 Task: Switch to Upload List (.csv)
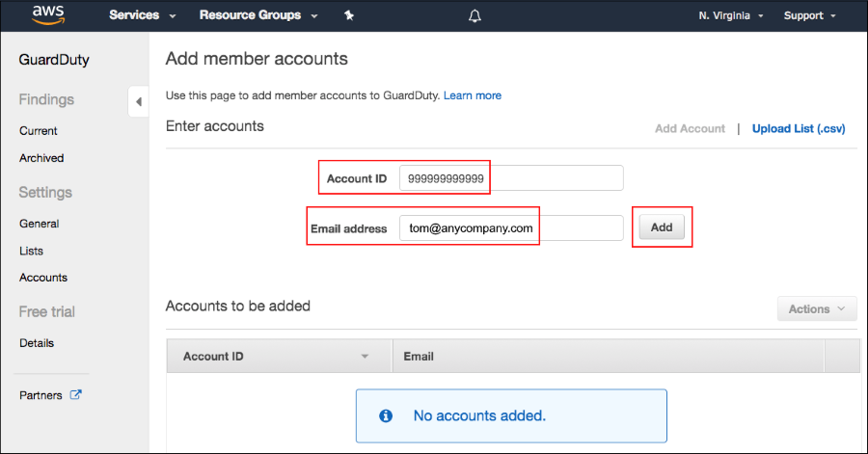point(799,129)
